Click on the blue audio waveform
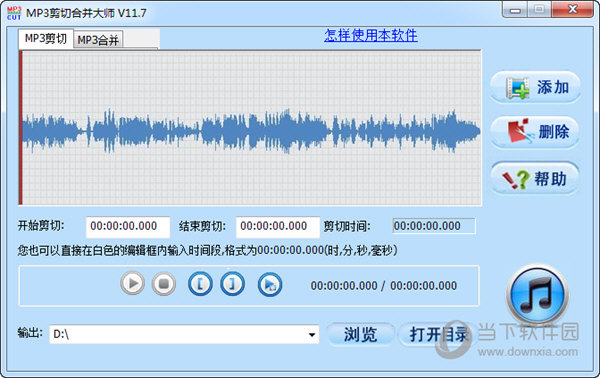 pos(251,131)
